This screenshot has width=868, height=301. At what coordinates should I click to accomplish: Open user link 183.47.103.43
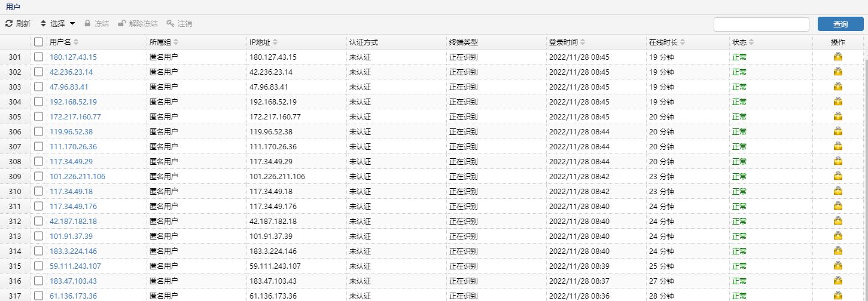(x=73, y=281)
